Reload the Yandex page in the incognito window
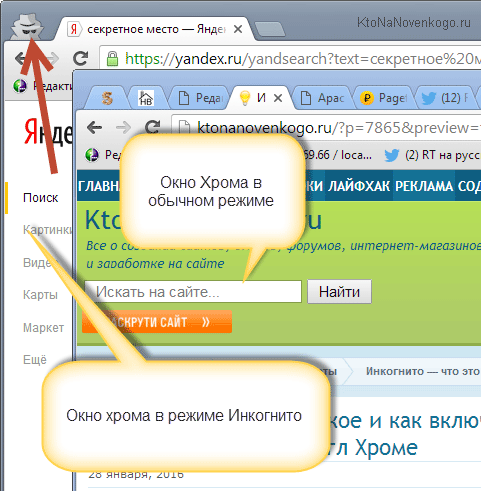The height and width of the screenshot is (491, 481). (80, 58)
